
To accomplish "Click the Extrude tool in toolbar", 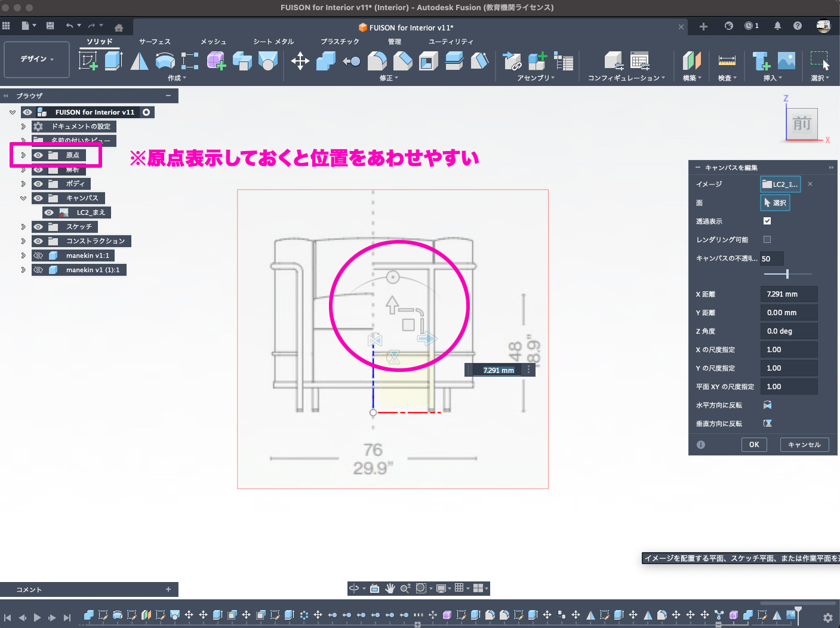I will (113, 60).
